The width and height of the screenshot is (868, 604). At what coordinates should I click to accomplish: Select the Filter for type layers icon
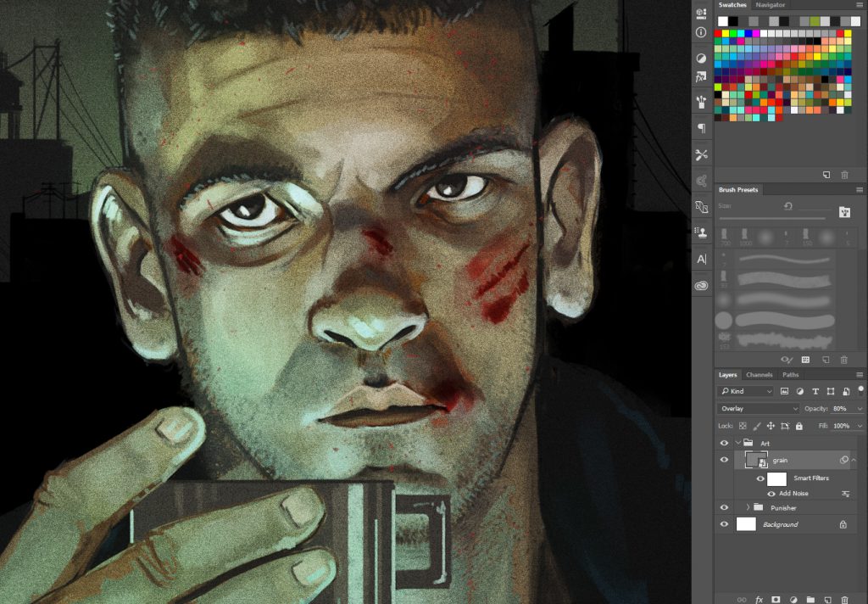click(815, 391)
